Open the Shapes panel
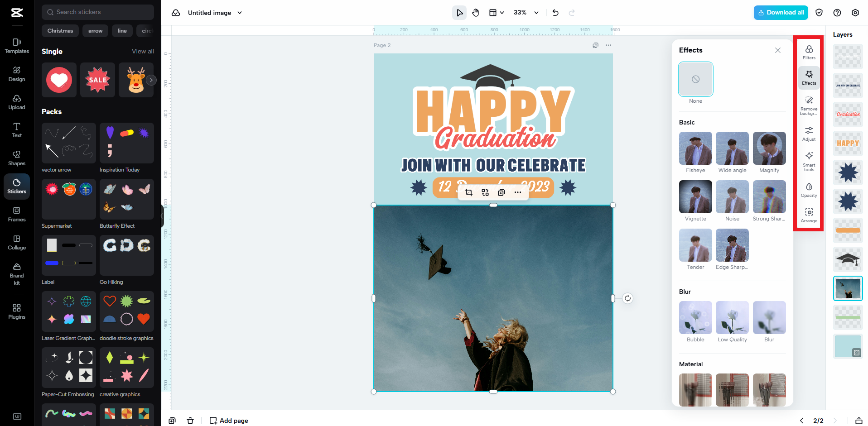This screenshot has width=868, height=426. tap(16, 158)
